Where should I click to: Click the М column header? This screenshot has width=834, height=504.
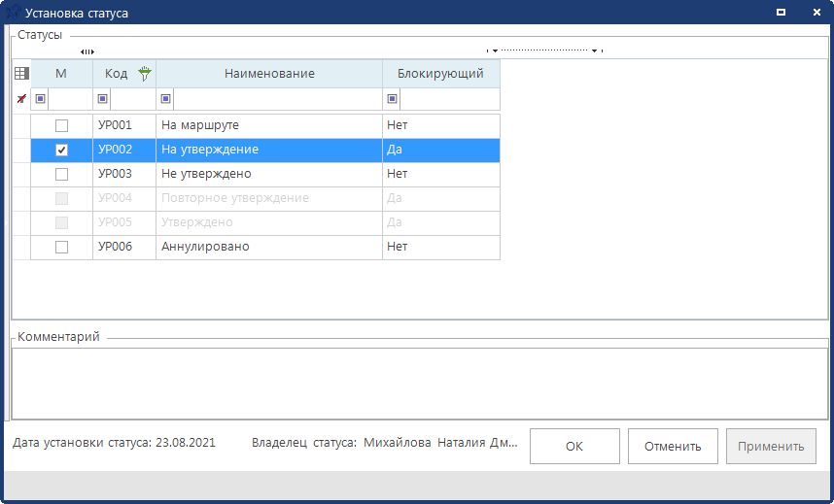tap(61, 74)
